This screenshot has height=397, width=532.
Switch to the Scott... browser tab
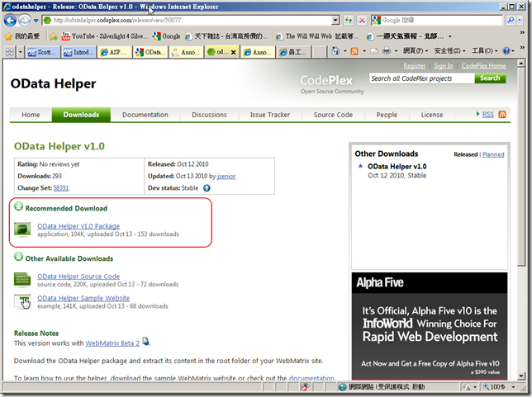43,52
